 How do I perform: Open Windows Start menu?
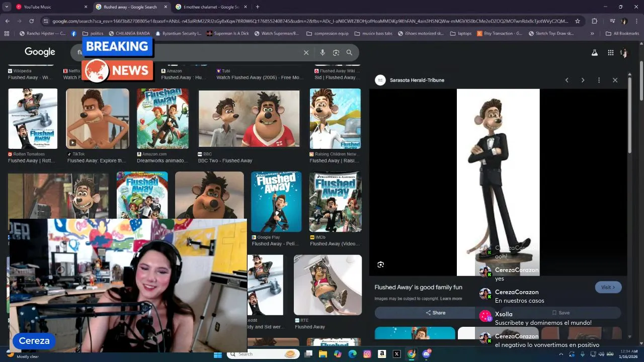(x=218, y=354)
